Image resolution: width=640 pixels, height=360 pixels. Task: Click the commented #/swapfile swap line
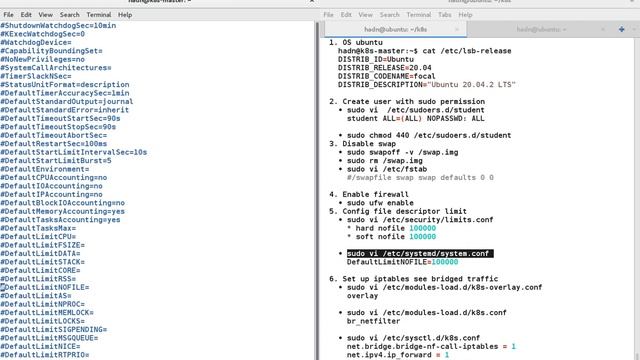click(420, 178)
